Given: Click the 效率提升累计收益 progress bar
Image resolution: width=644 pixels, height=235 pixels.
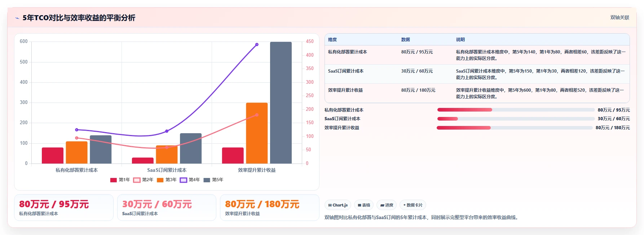Looking at the screenshot, I should click(515, 128).
